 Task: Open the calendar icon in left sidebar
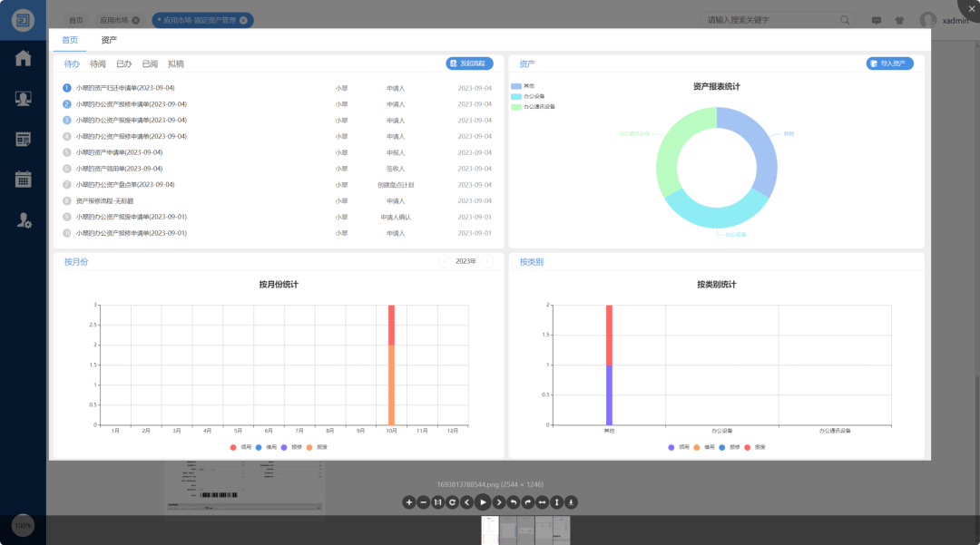(x=23, y=180)
